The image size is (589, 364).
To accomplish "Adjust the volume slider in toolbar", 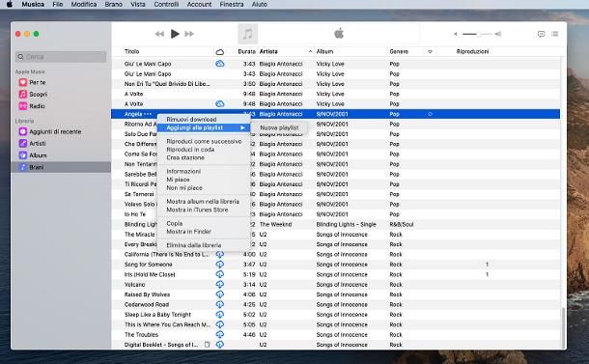I will click(476, 34).
